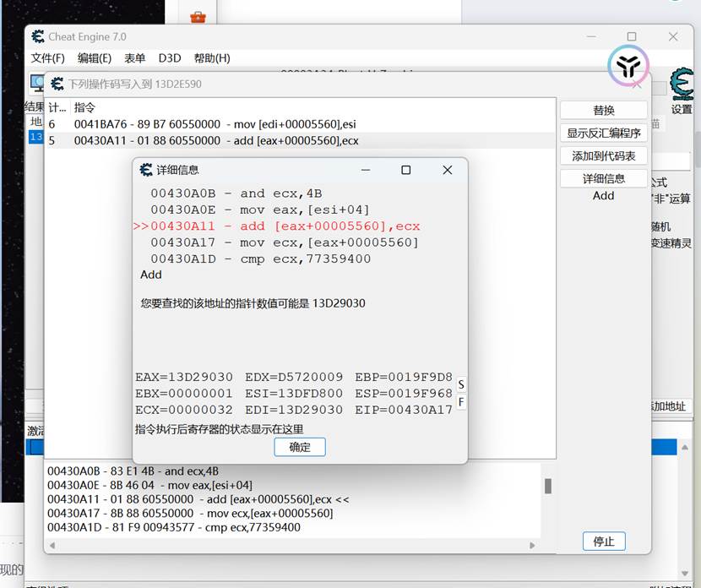Select the process icon in Cheat Engine toolbar
701x588 pixels.
tap(36, 83)
